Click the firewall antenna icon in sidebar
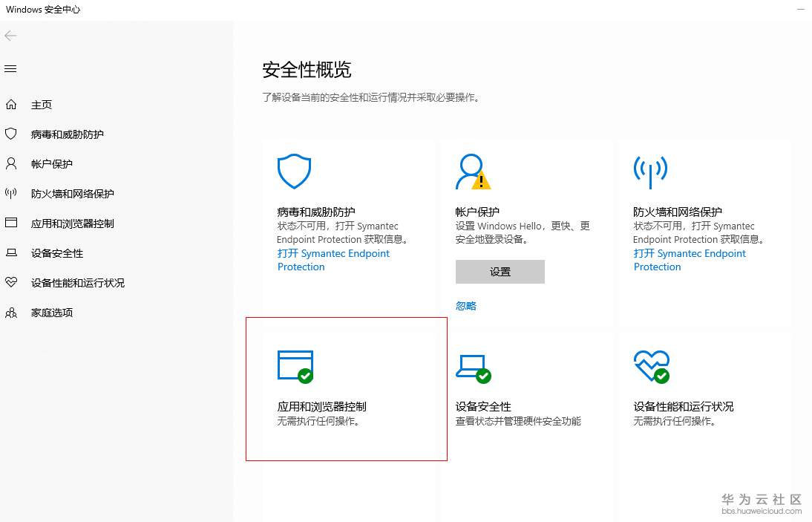Screen dimensions: 812x522 11,194
